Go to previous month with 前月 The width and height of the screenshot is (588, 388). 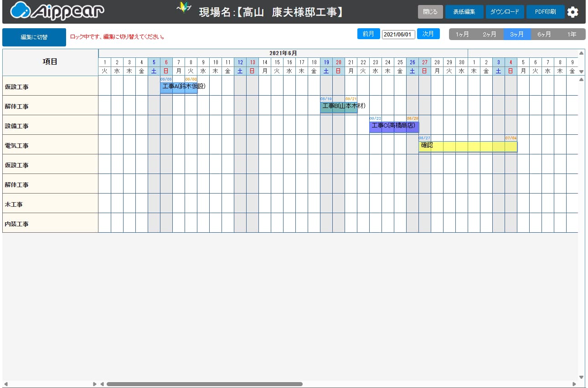pos(368,34)
